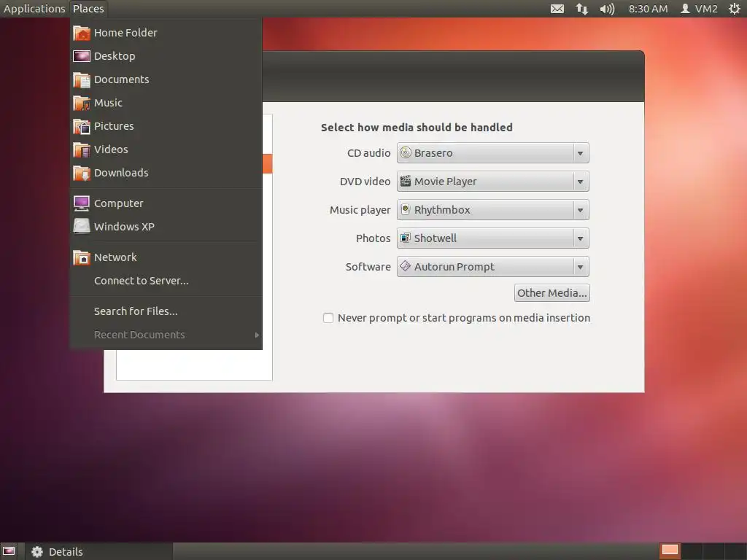This screenshot has width=747, height=560.
Task: Select the Documents folder icon
Action: (82, 79)
